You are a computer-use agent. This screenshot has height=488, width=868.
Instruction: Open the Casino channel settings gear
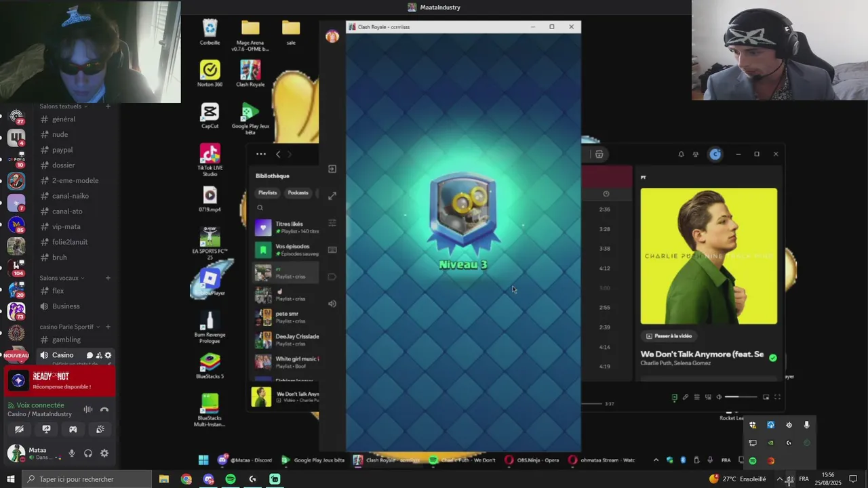108,355
